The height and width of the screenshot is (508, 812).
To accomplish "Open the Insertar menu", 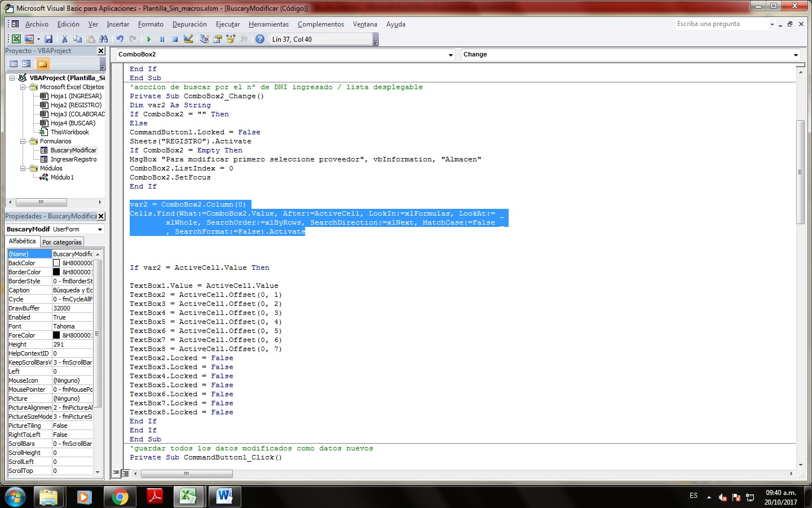I will pyautogui.click(x=118, y=24).
